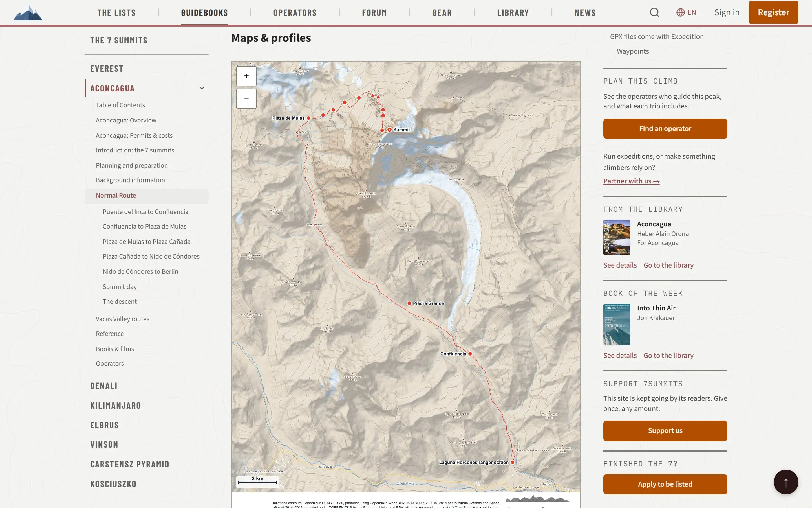The height and width of the screenshot is (508, 812).
Task: Select the Aconcagua guidebook heading
Action: 112,88
